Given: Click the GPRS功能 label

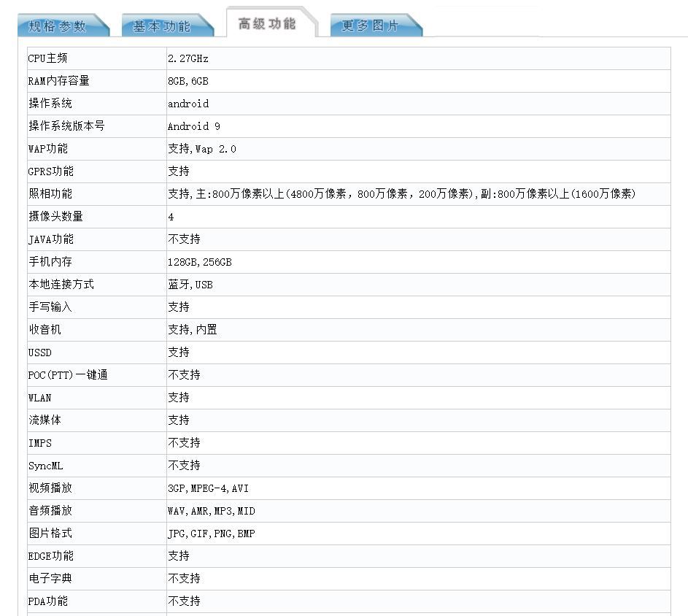Looking at the screenshot, I should 50,172.
